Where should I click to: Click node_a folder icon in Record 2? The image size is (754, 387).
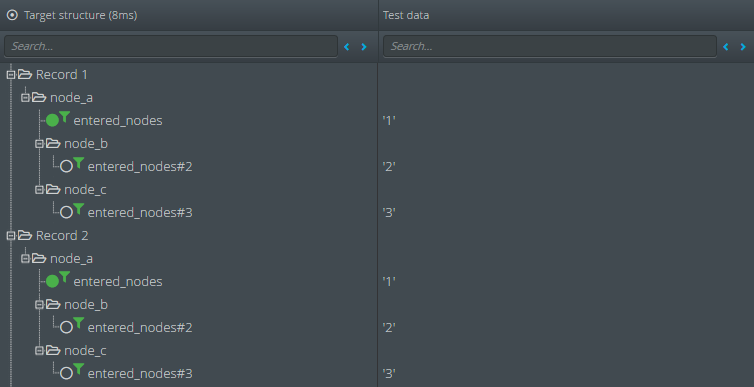(x=38, y=258)
